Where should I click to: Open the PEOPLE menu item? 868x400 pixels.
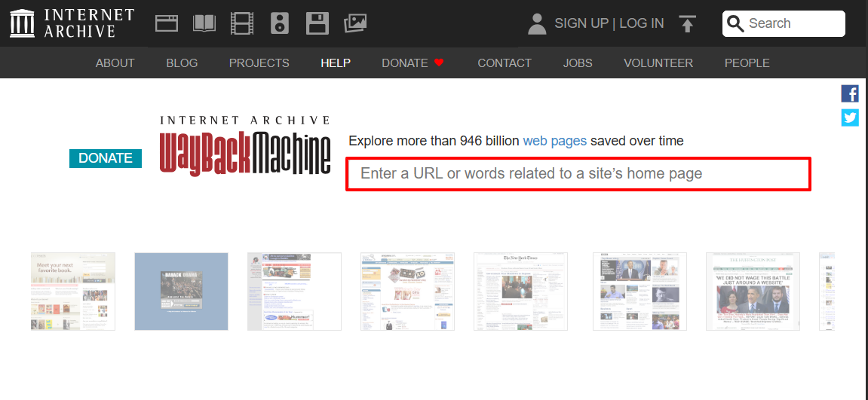[747, 63]
